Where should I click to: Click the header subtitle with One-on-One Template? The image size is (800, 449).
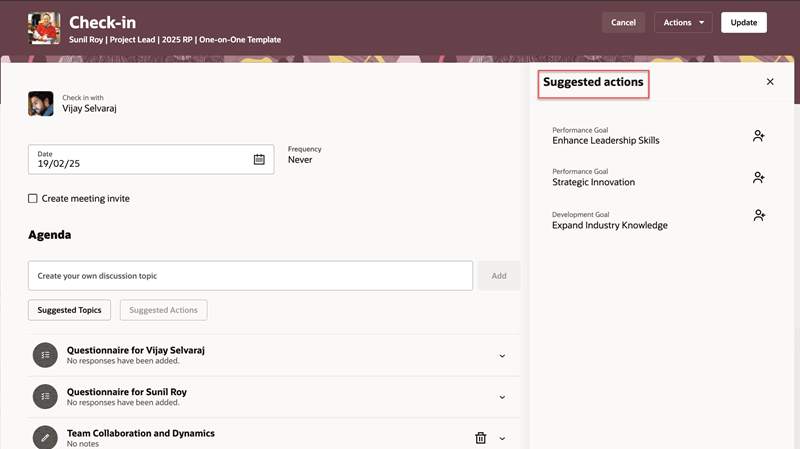[175, 39]
